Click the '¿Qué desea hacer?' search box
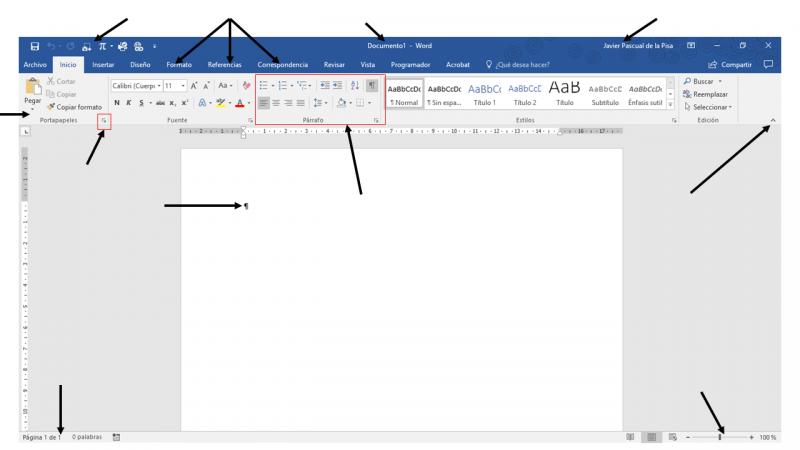 coord(522,65)
